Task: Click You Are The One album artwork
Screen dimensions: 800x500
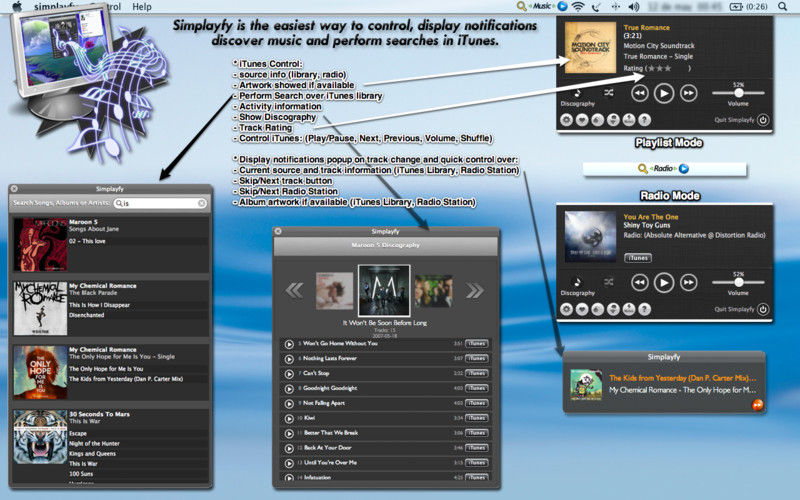Action: coord(590,237)
